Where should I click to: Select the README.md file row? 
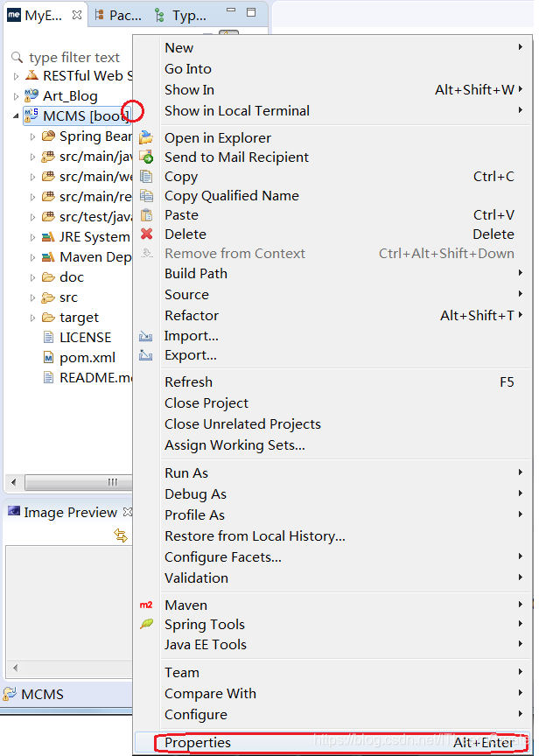click(87, 377)
